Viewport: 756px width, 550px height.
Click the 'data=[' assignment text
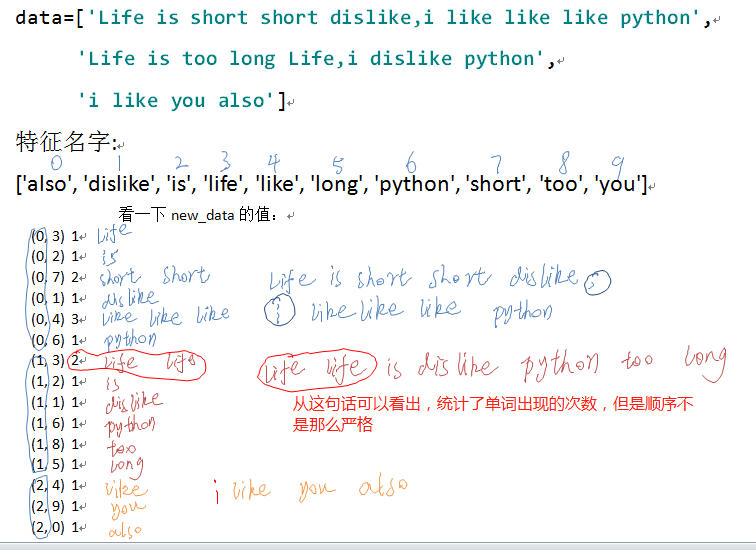50,18
